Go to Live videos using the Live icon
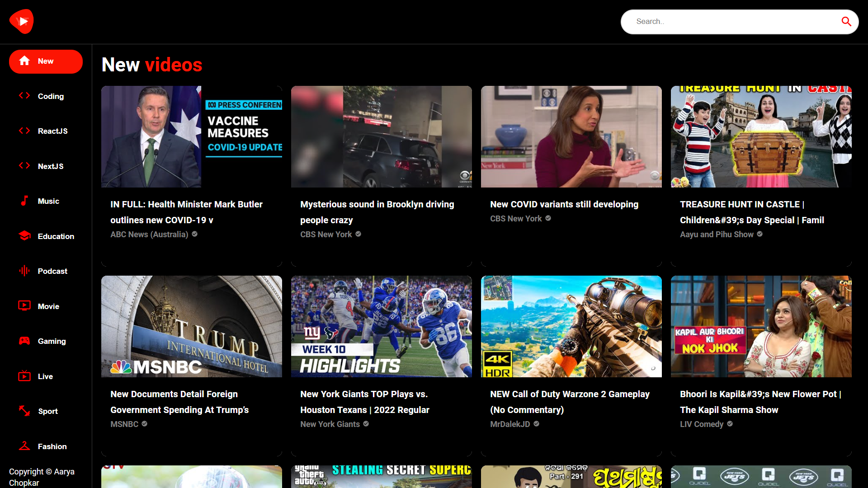Image resolution: width=868 pixels, height=488 pixels. click(24, 375)
